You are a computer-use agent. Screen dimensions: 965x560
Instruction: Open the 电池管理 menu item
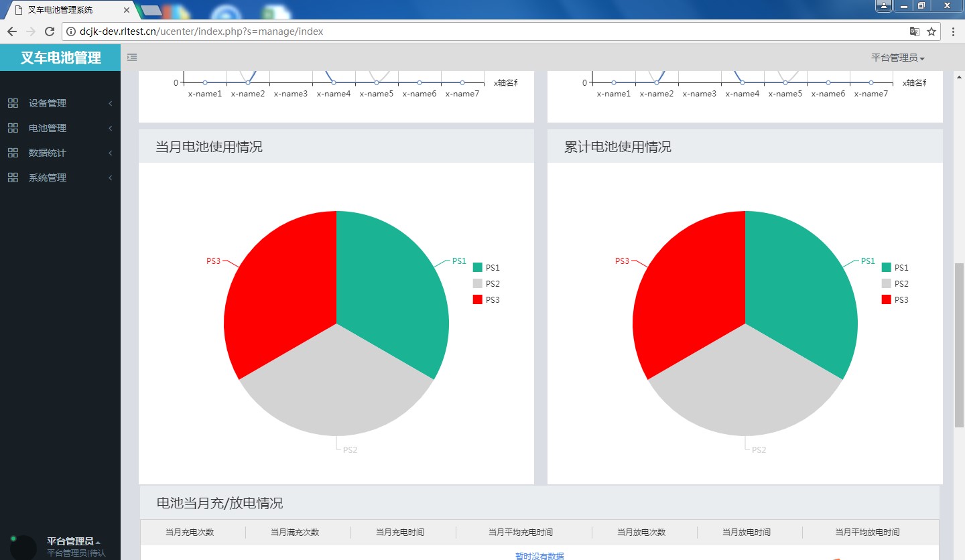48,128
